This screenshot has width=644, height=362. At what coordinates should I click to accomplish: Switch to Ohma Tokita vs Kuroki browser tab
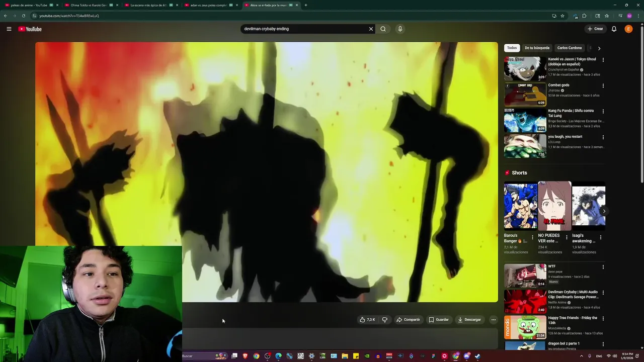(91, 5)
